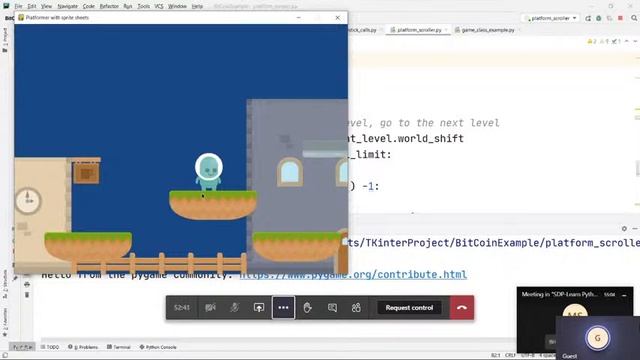Open the Help menu
This screenshot has height=360, width=640.
coord(197,6)
